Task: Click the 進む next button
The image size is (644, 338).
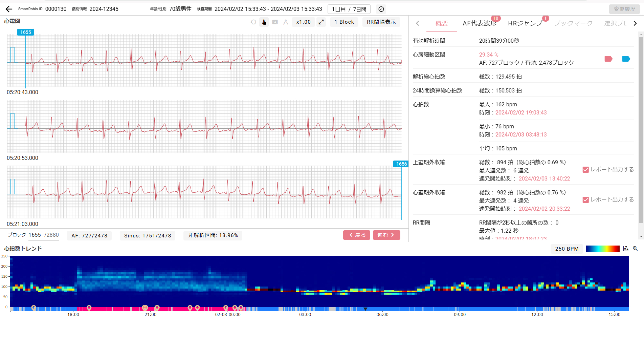Action: [386, 235]
